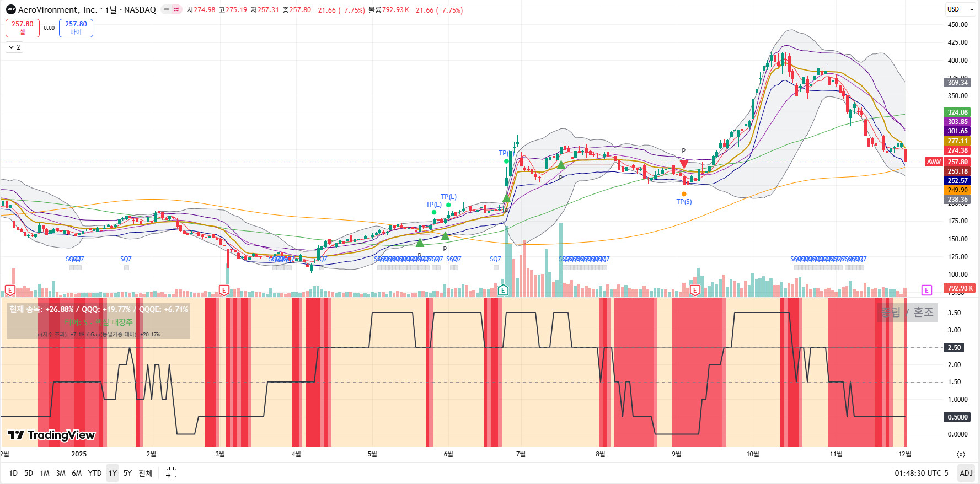
Task: Click the AVAV last-price label
Action: pos(934,162)
